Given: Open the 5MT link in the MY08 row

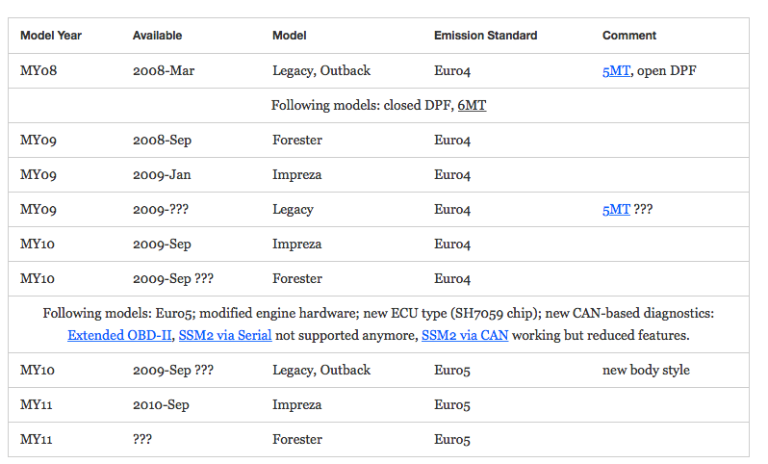Looking at the screenshot, I should point(616,71).
